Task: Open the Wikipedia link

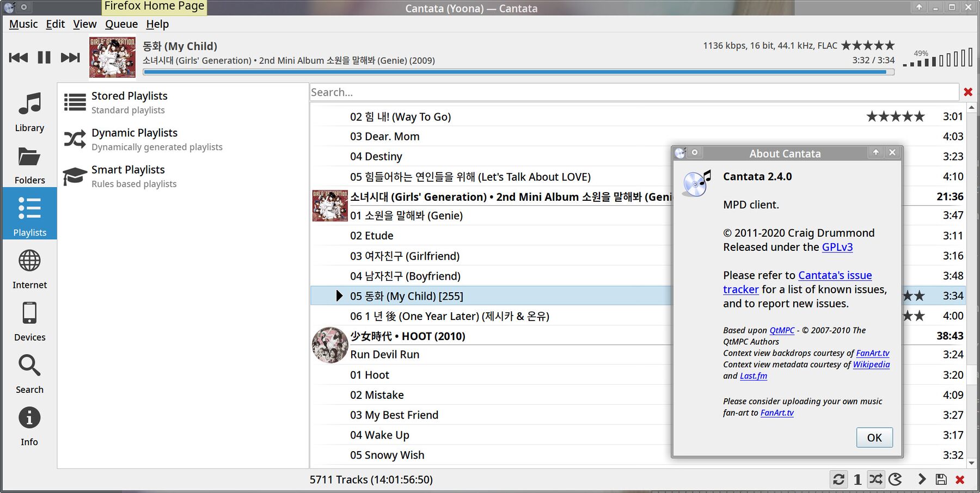Action: [x=871, y=365]
